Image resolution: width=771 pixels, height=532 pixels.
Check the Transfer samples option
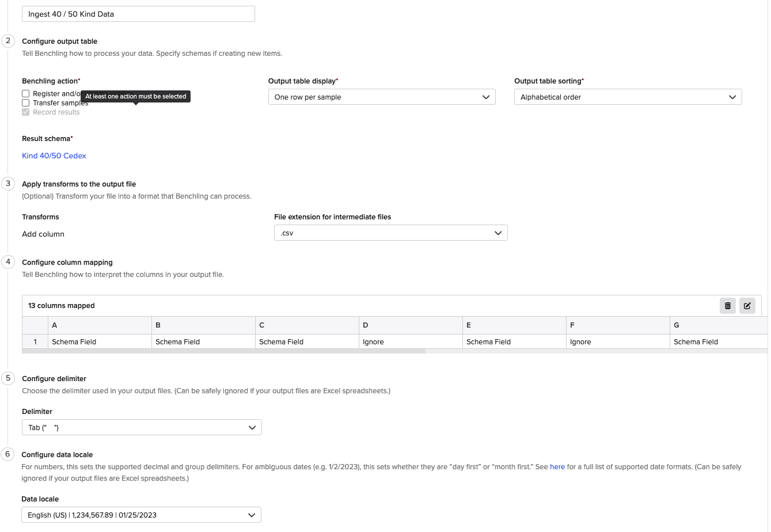point(25,102)
